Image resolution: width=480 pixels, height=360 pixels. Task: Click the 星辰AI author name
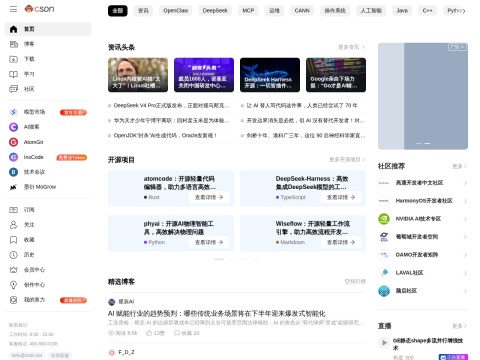point(126,302)
